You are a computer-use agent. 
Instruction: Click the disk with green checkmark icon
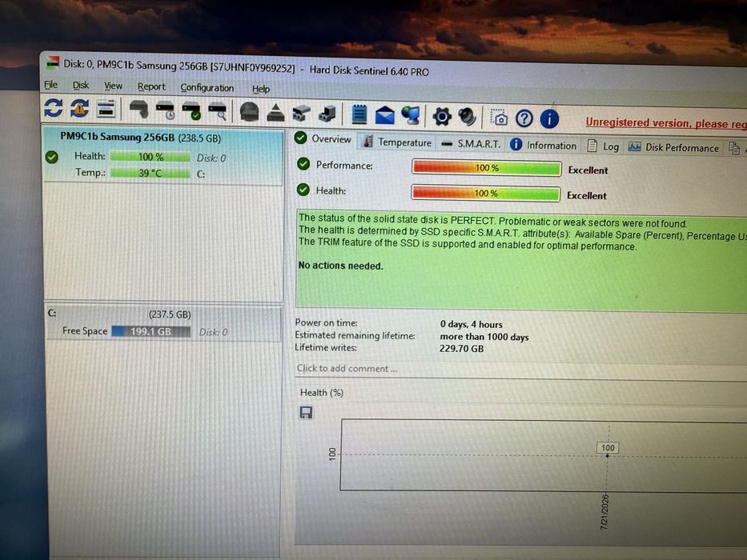[191, 111]
